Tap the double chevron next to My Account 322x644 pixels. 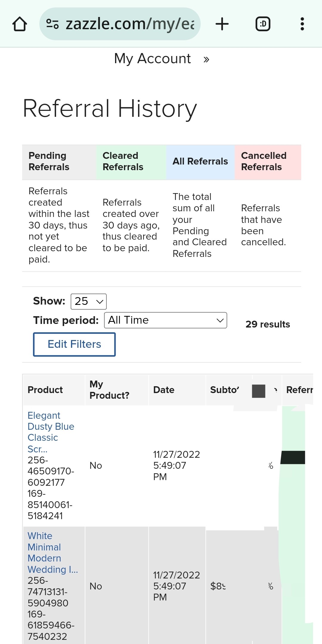coord(206,60)
